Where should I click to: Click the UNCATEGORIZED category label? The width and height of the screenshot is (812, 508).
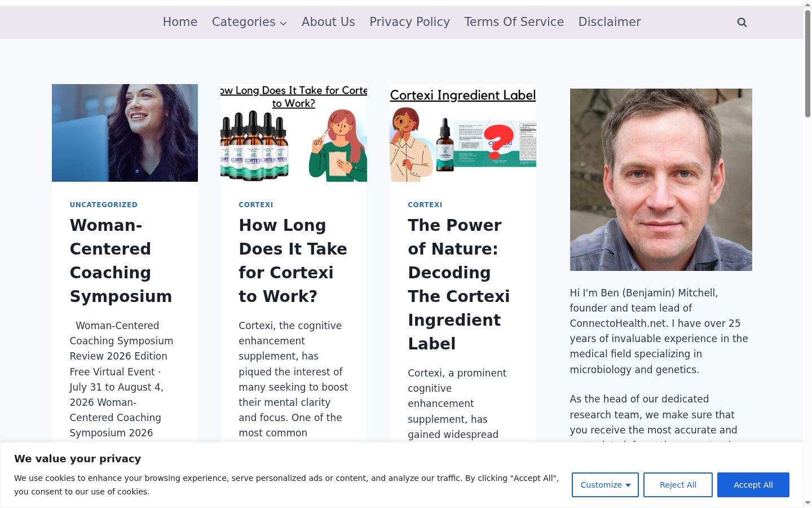[104, 205]
